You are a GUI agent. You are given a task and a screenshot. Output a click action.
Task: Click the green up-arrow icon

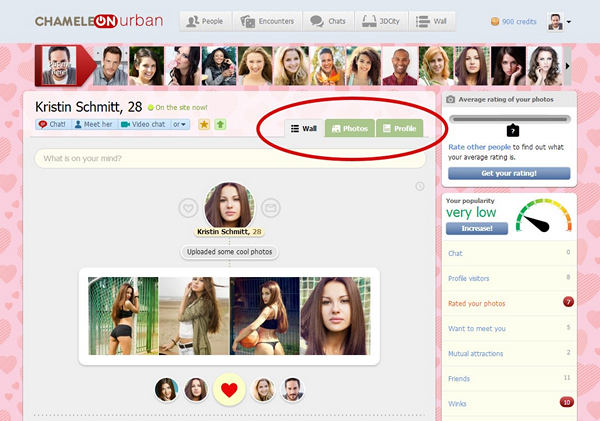219,125
